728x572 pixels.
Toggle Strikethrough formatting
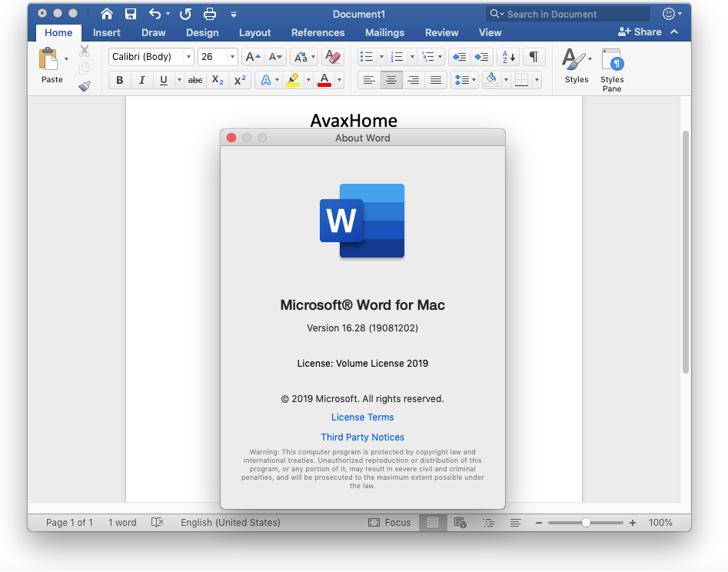click(195, 80)
